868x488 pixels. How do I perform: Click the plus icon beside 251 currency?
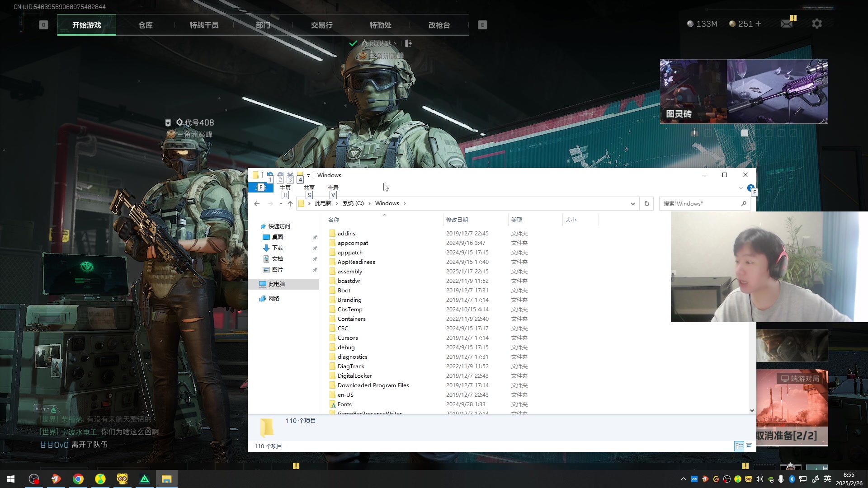point(759,23)
